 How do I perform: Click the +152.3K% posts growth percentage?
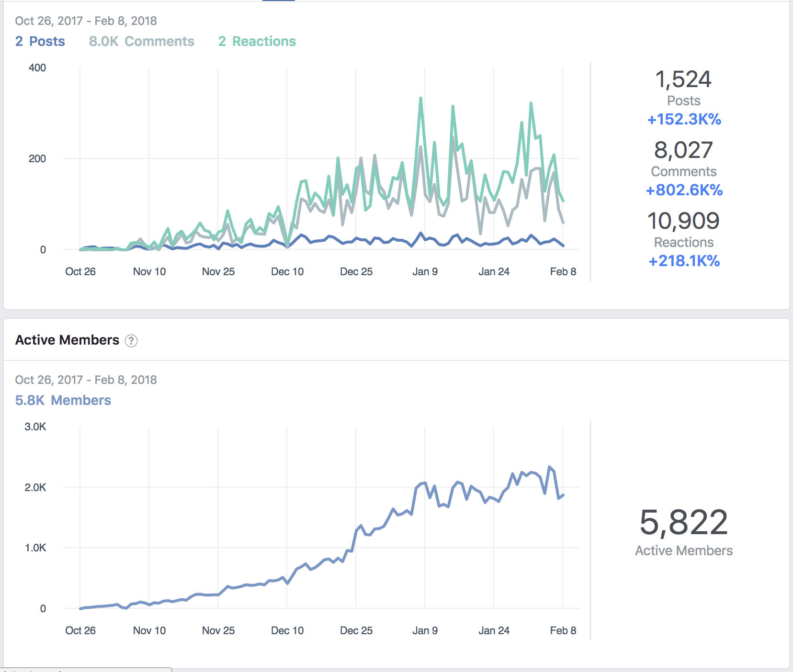(x=684, y=119)
